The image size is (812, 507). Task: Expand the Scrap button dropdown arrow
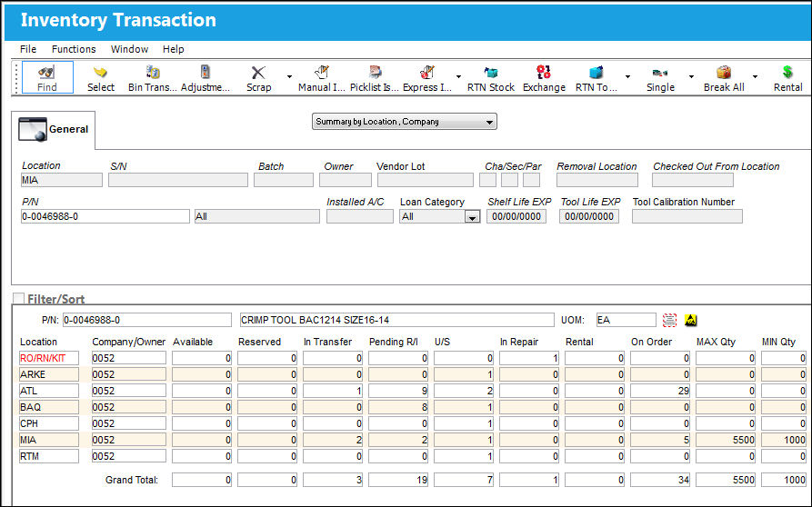pyautogui.click(x=289, y=76)
